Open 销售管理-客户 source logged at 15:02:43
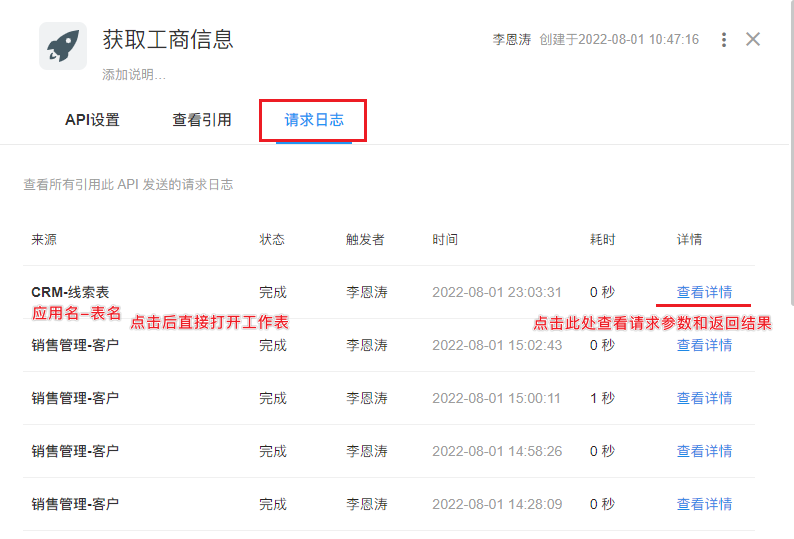 tap(75, 345)
